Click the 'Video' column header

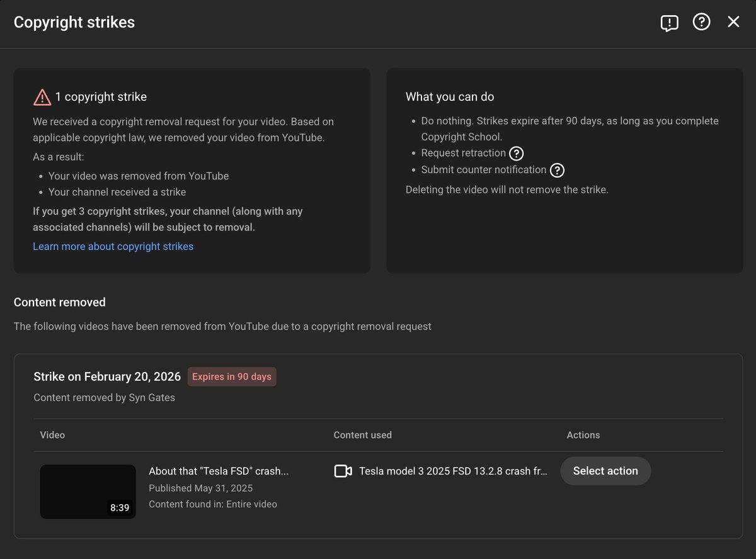pyautogui.click(x=52, y=435)
